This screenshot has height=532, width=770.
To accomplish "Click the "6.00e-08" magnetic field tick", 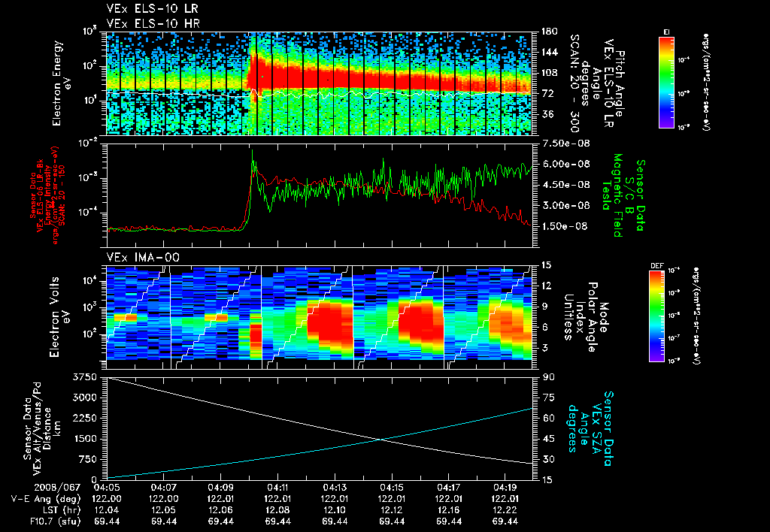I will coord(565,164).
